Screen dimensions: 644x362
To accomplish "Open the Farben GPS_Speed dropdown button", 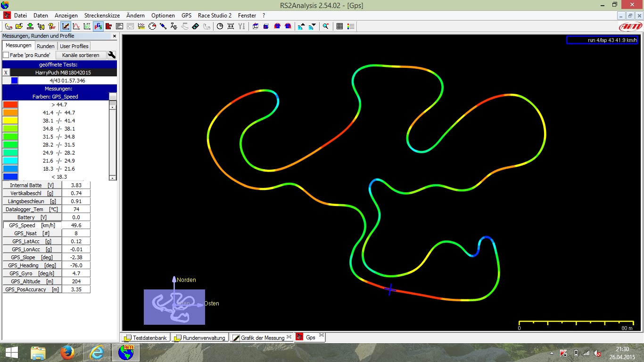I will 113,96.
